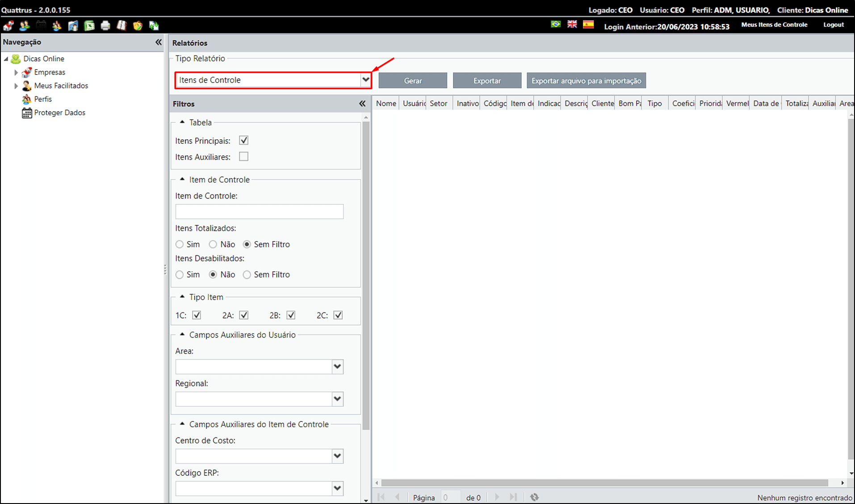The image size is (855, 504).
Task: Enable the Itens Auxiliares checkbox
Action: click(243, 157)
